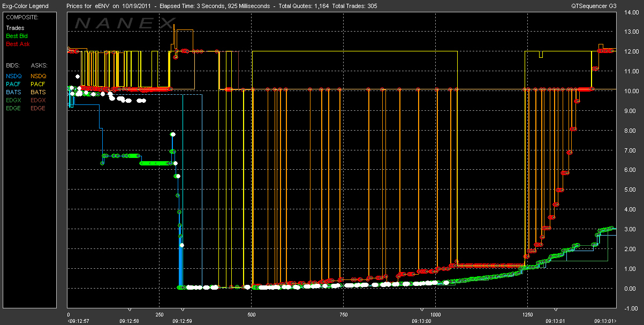Viewport: 644px width, 325px height.
Task: Select the BIDS: column heading
Action: pyautogui.click(x=13, y=65)
